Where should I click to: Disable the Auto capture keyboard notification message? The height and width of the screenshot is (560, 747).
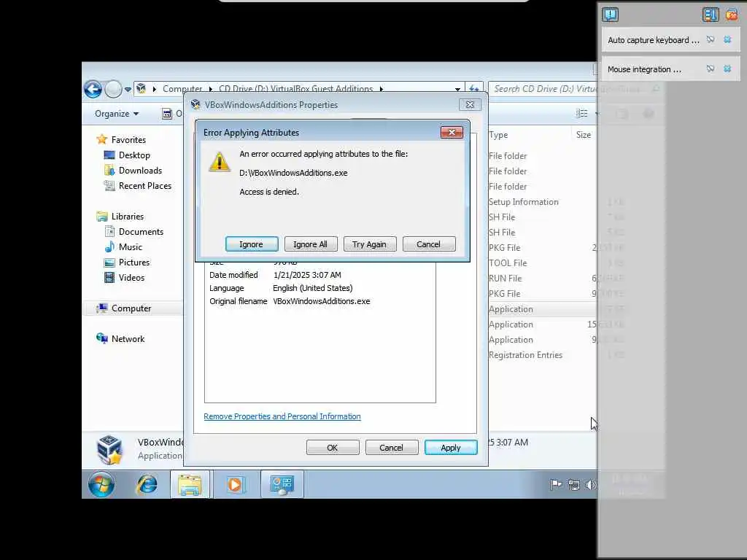click(x=711, y=40)
